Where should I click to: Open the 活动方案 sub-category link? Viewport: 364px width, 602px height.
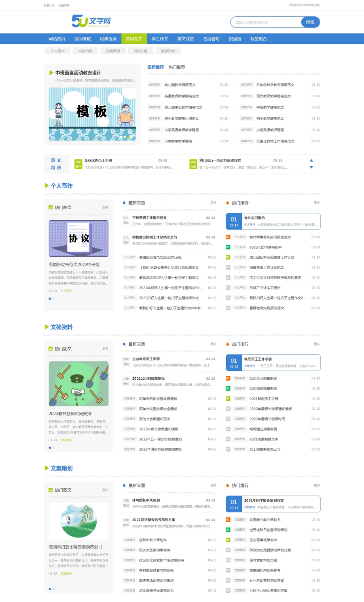coord(140,51)
